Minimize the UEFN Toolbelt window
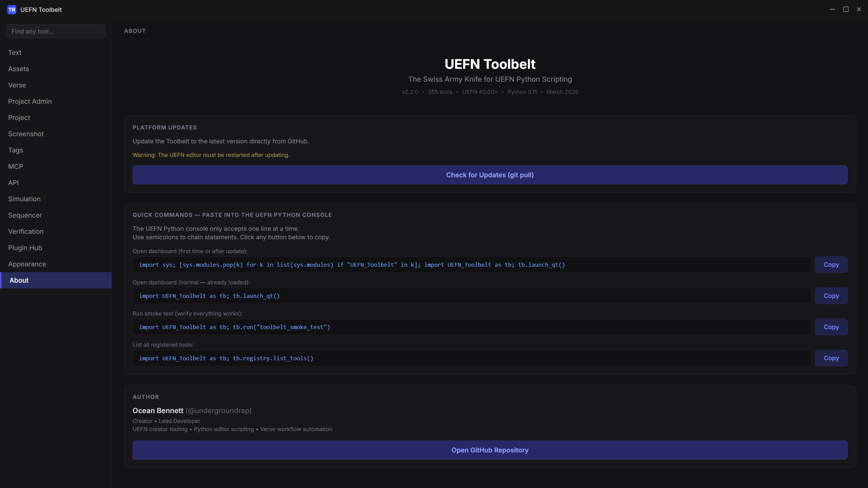 point(832,9)
